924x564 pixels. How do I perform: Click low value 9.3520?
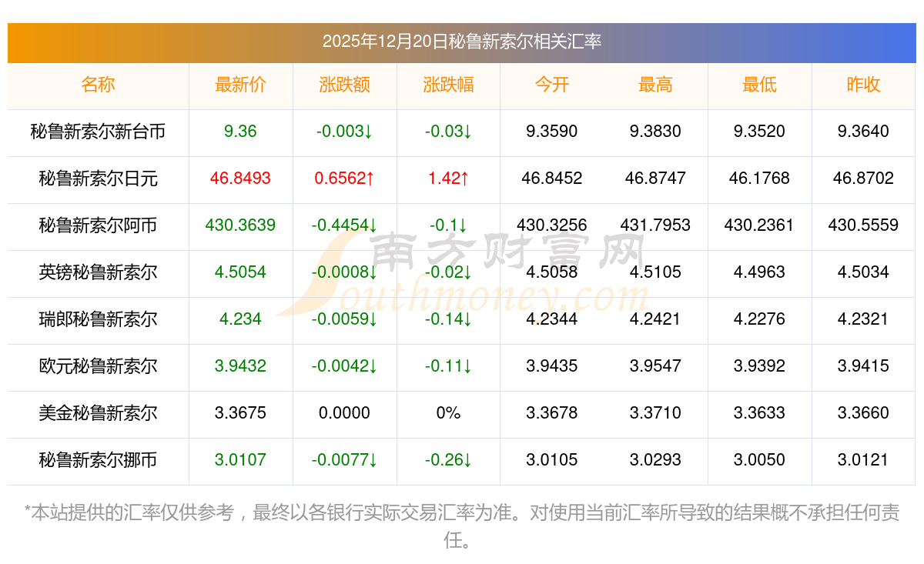coord(759,132)
